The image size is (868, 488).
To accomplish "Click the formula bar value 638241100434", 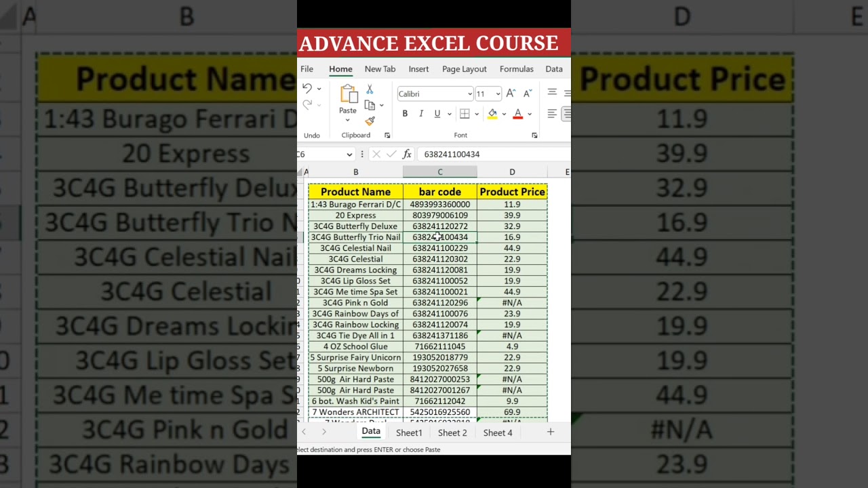I will pos(452,155).
